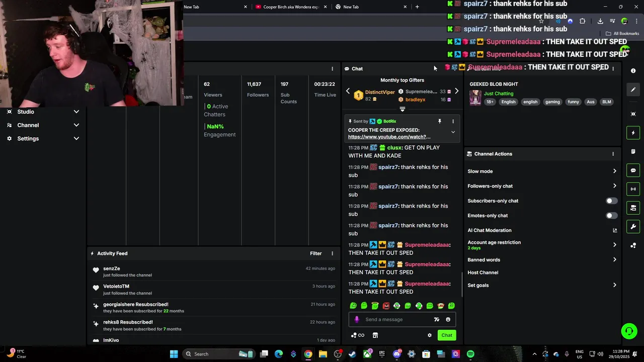
Task: Open Channel Actions three-dot menu
Action: click(613, 154)
